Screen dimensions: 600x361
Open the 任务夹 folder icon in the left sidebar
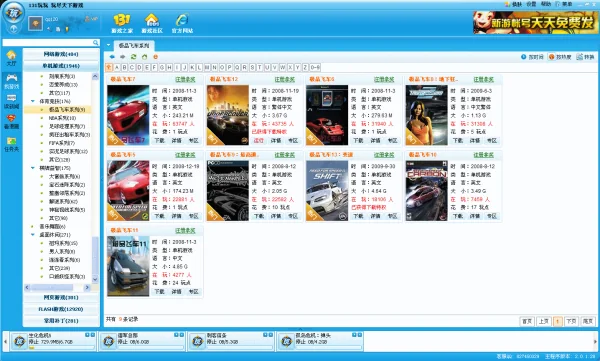coord(11,144)
